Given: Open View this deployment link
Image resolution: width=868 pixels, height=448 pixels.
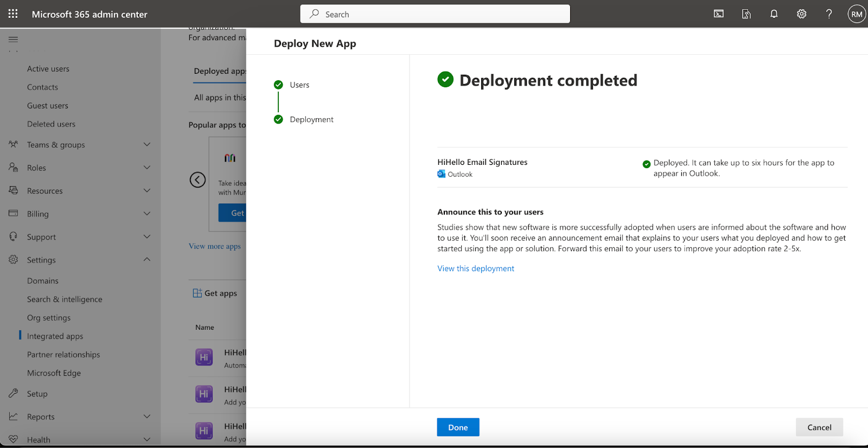Looking at the screenshot, I should [x=476, y=268].
